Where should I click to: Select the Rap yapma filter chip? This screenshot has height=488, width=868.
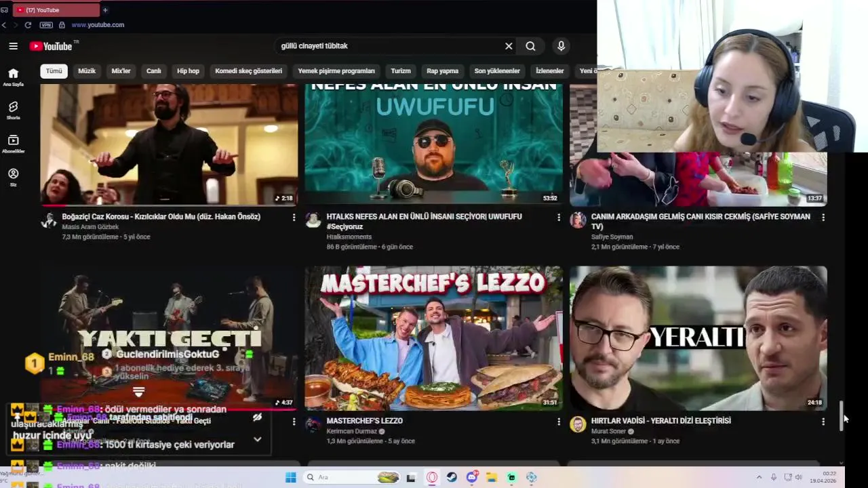[x=443, y=70]
